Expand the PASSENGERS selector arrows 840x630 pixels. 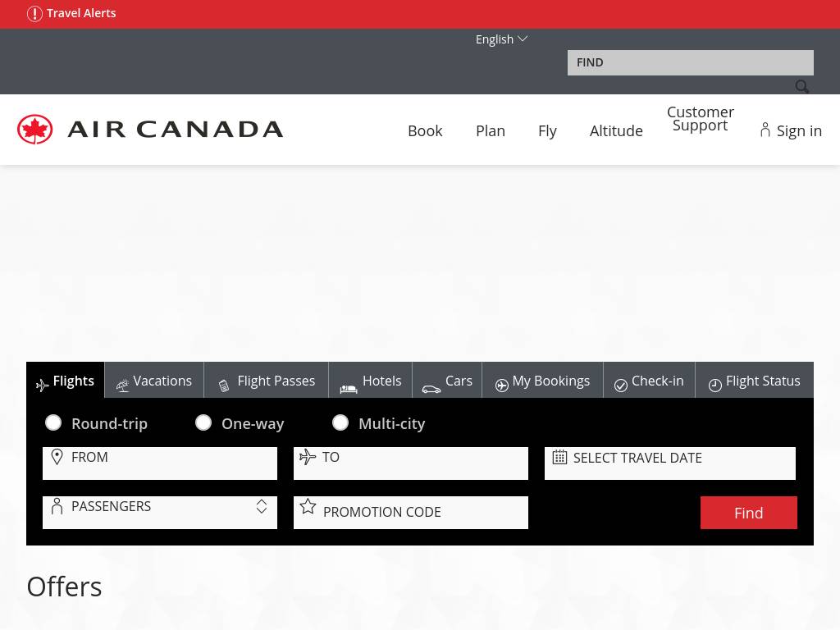262,506
